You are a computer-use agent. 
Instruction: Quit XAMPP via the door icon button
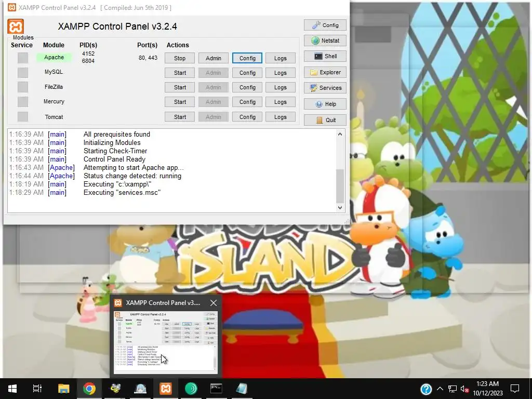click(x=325, y=120)
